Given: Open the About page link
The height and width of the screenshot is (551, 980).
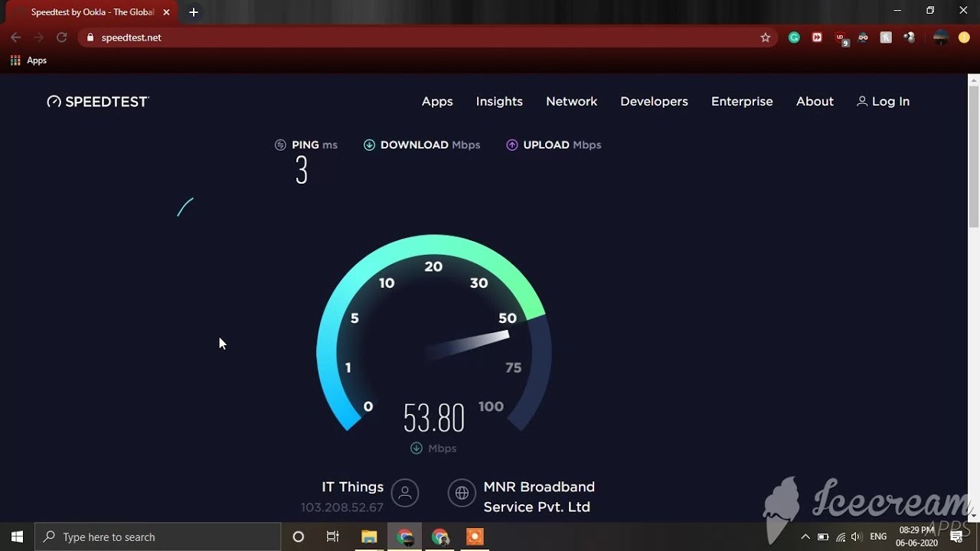Looking at the screenshot, I should point(815,101).
